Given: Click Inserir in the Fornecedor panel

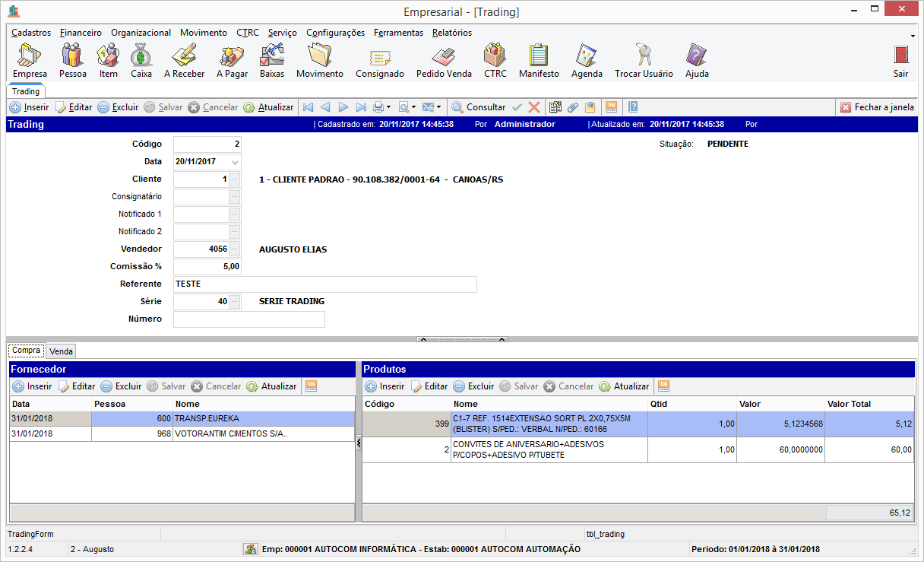Looking at the screenshot, I should [33, 386].
